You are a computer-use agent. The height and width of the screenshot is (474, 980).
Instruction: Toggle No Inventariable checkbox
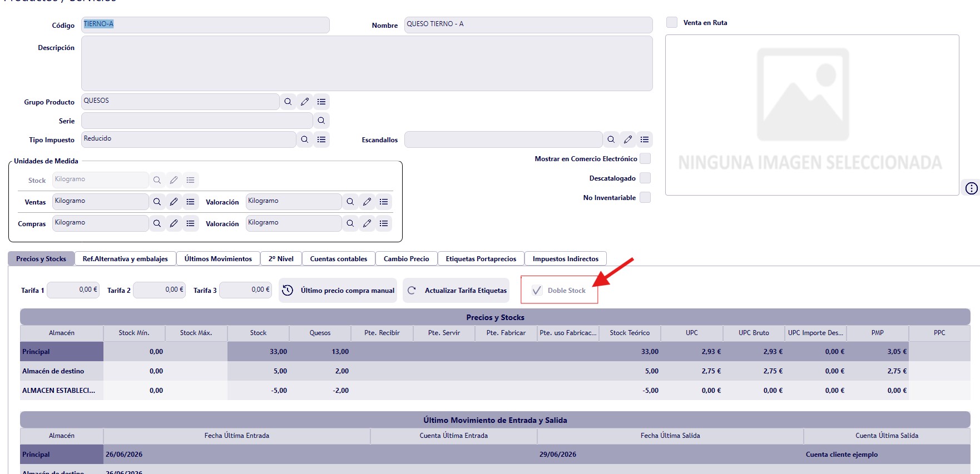point(645,197)
